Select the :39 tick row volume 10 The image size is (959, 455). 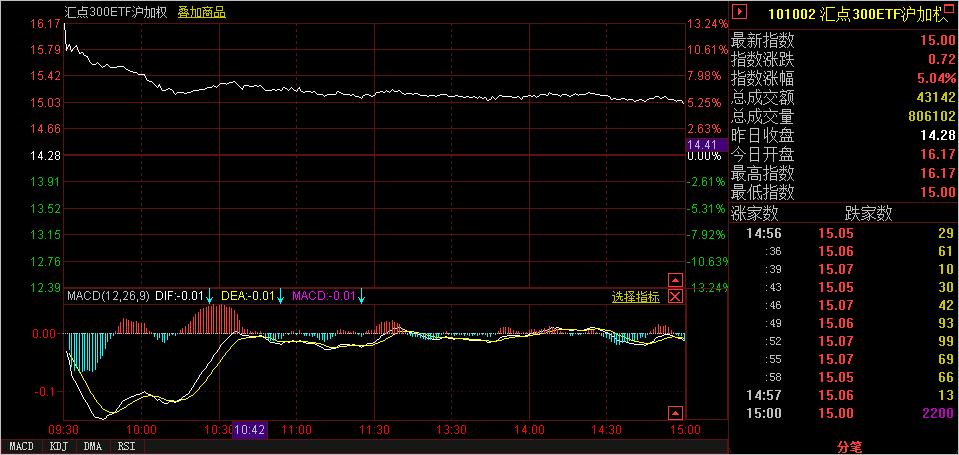pos(946,269)
